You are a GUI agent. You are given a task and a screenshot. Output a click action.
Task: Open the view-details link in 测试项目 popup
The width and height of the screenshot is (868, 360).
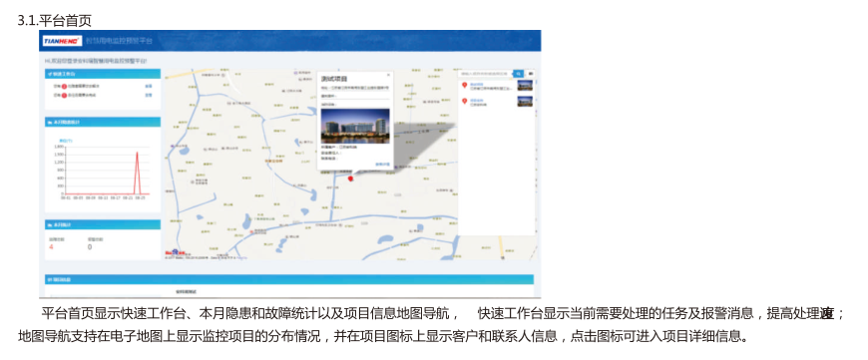382,165
